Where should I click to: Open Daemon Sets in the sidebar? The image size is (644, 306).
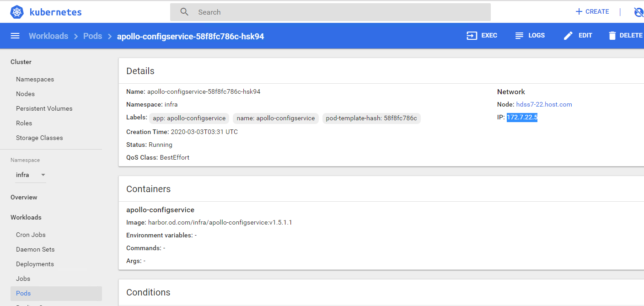pyautogui.click(x=35, y=249)
